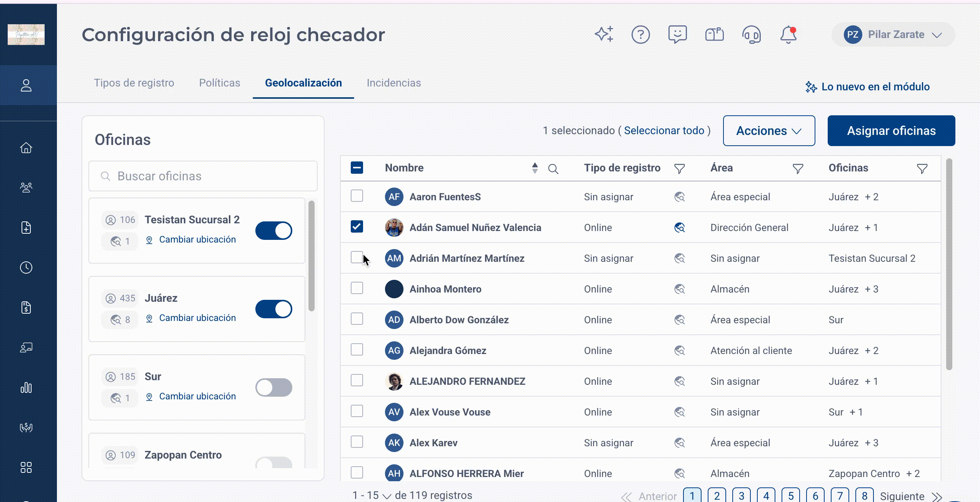The width and height of the screenshot is (980, 502).
Task: Click geolocation icon in Ainhoa Montero row
Action: (680, 289)
